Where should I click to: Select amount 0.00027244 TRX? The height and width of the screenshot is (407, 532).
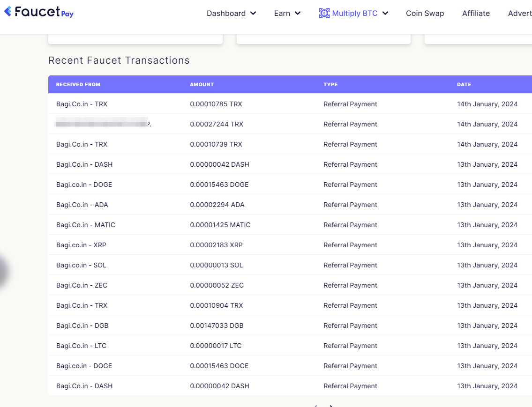click(217, 124)
